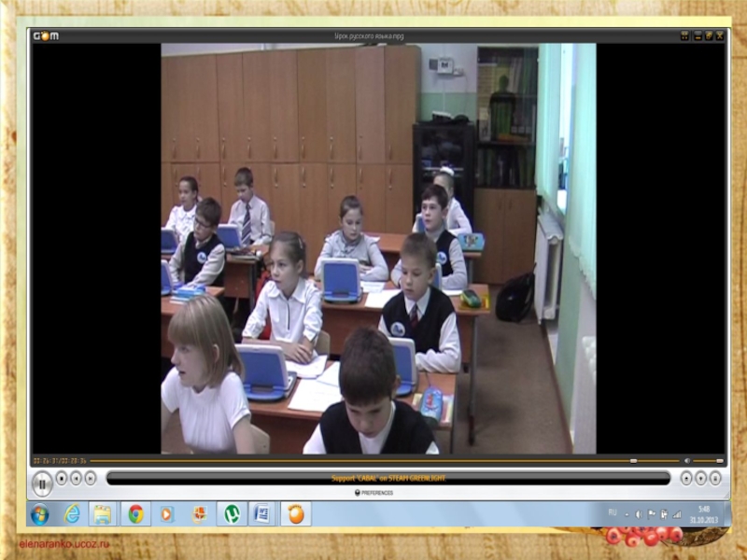Image resolution: width=747 pixels, height=560 pixels.
Task: Adjust the volume slider handle
Action: (720, 460)
